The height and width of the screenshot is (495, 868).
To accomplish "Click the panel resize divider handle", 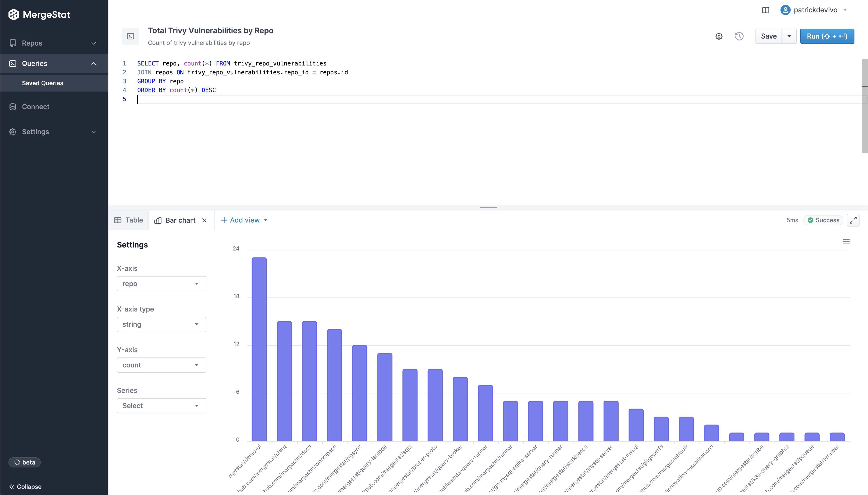I will pyautogui.click(x=488, y=207).
